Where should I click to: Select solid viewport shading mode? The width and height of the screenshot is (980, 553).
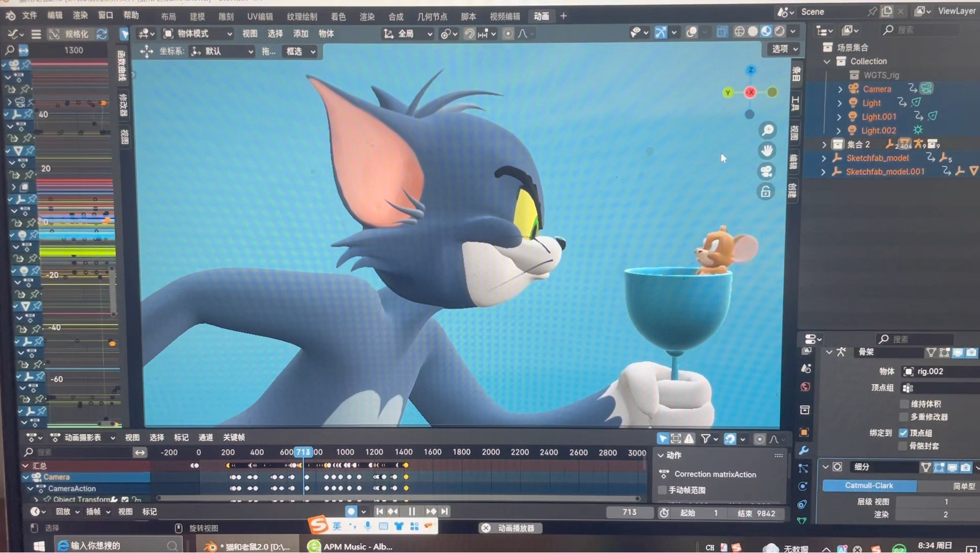753,32
